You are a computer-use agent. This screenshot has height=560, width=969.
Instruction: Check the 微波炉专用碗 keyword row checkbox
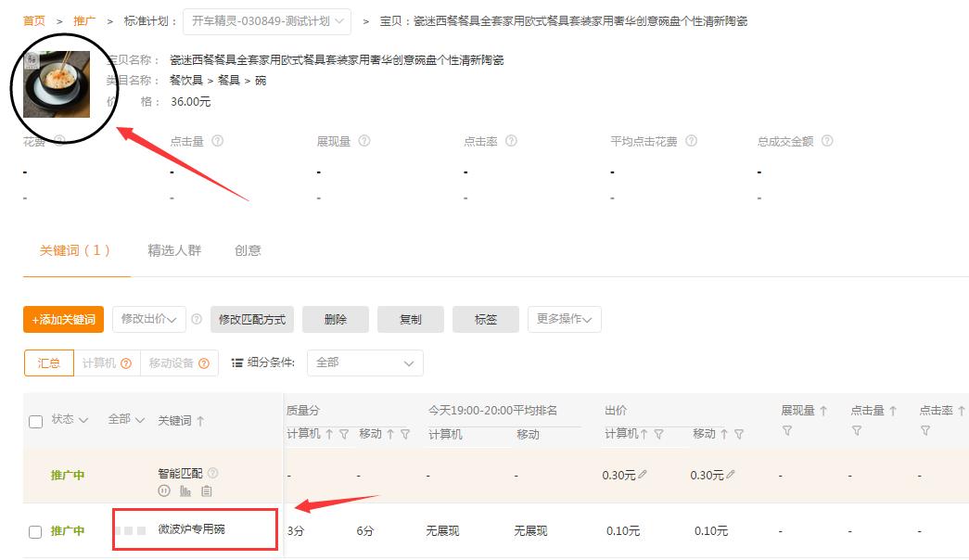click(35, 530)
